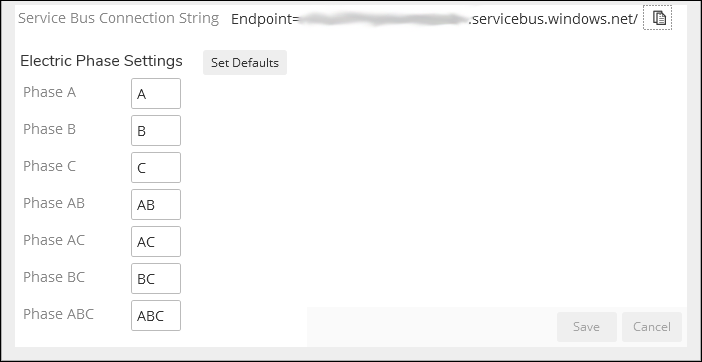The image size is (702, 362).
Task: Save the electric phase settings
Action: 586,327
